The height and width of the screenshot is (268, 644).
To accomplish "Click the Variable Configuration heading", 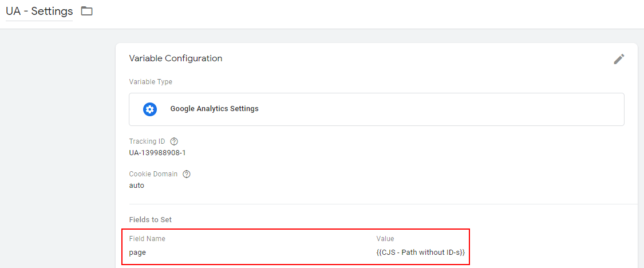I will [176, 58].
